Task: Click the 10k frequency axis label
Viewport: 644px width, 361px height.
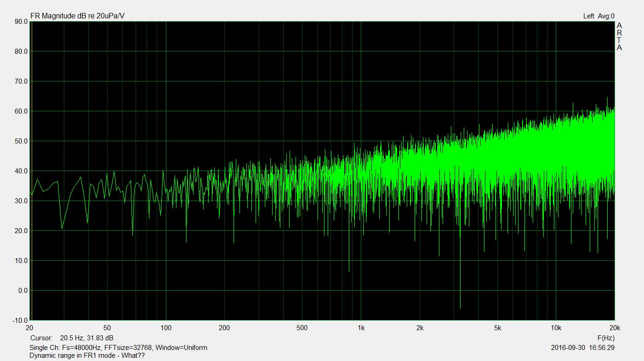Action: coord(556,328)
